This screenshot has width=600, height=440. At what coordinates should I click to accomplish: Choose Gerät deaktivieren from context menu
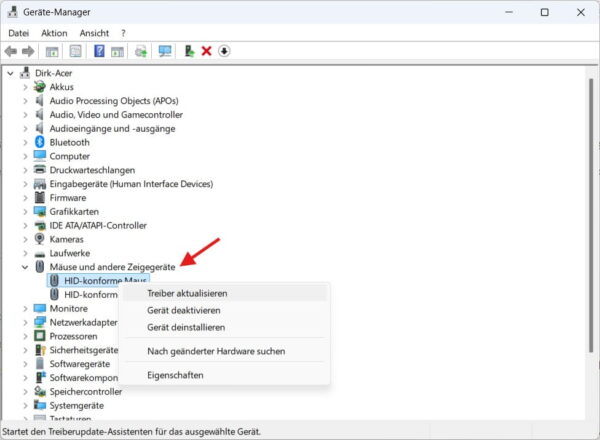[225, 310]
